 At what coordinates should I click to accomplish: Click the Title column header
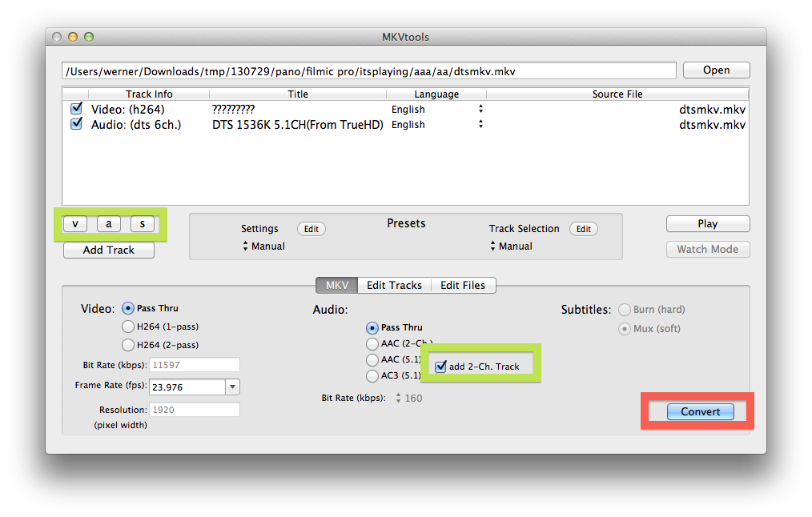(298, 94)
